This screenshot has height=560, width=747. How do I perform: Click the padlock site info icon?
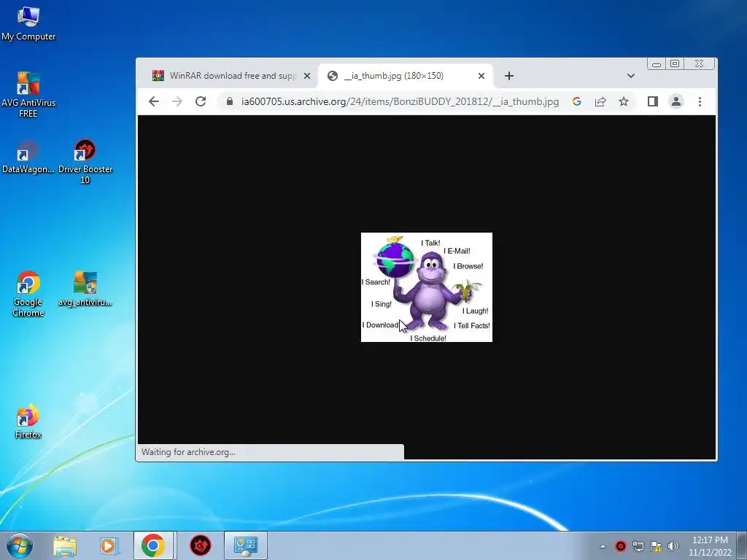(230, 101)
